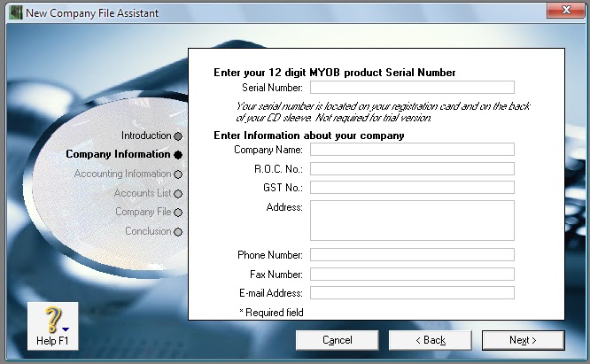
Task: Click the Company File step label
Action: tap(144, 212)
